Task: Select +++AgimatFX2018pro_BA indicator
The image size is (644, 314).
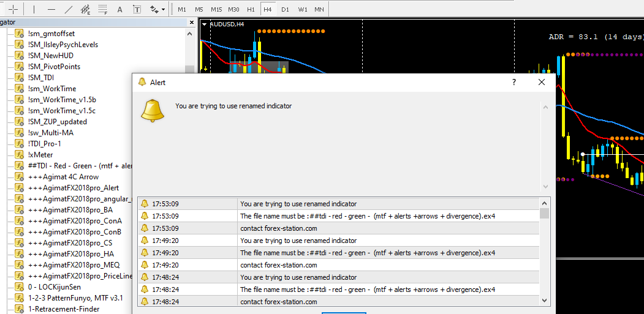Action: (69, 210)
